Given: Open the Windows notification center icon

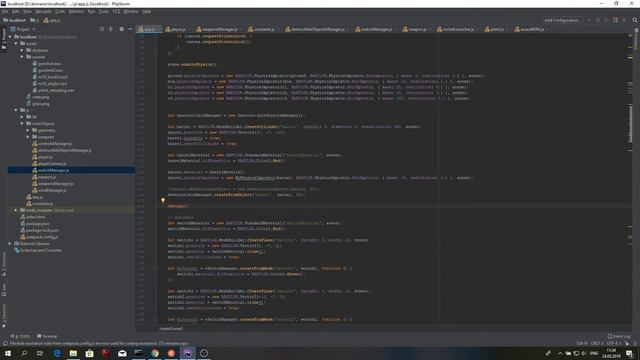Looking at the screenshot, I should coord(629,353).
